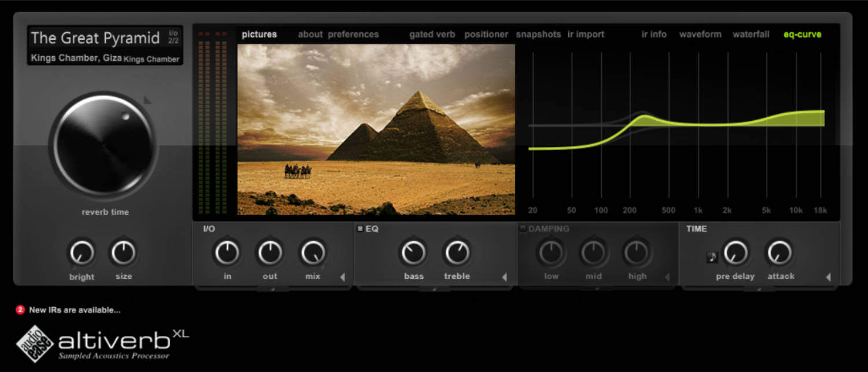Image resolution: width=868 pixels, height=372 pixels.
Task: Click the 20 frequency label
Action: pyautogui.click(x=532, y=211)
